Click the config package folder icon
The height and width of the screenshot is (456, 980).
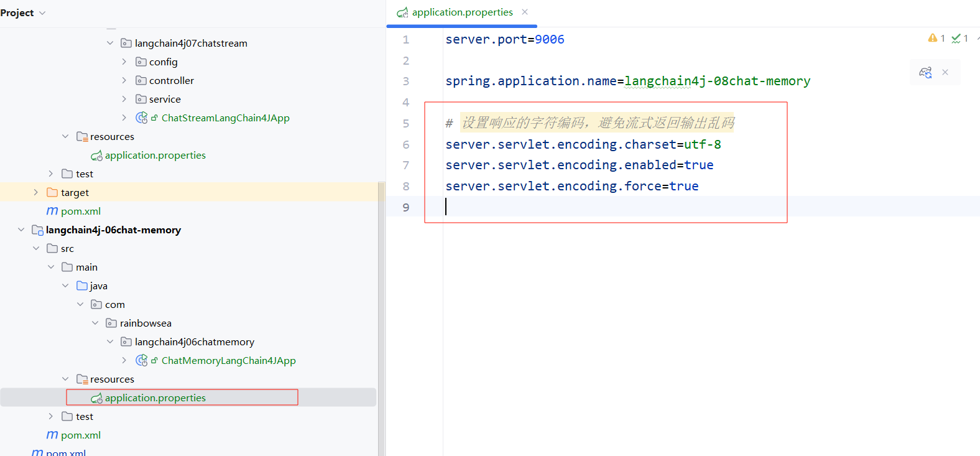pyautogui.click(x=141, y=62)
